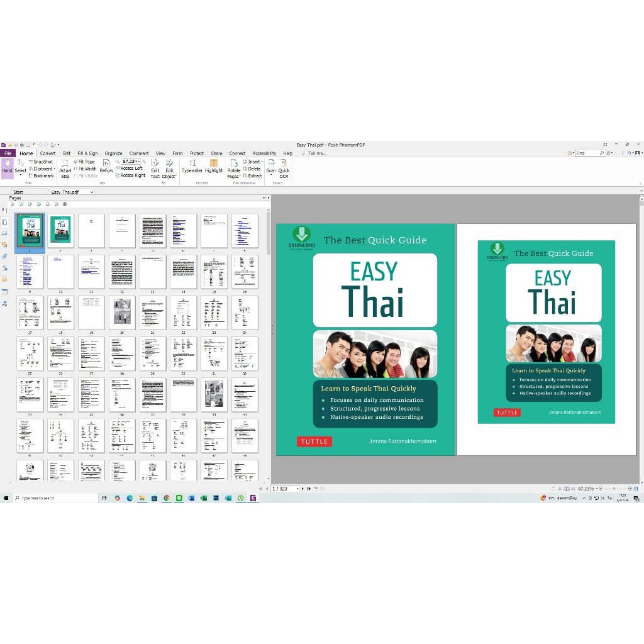Select page 20 thumbnail
The height and width of the screenshot is (644, 644).
122,313
